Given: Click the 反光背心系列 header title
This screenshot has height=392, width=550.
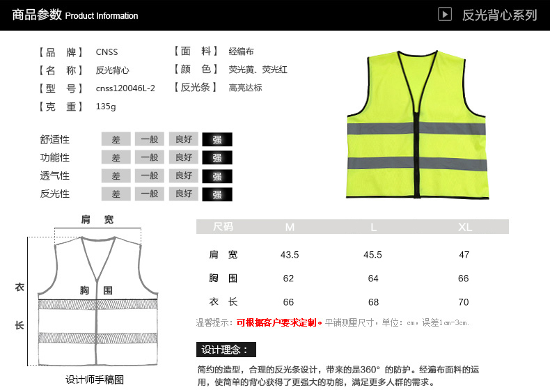Looking at the screenshot, I should coord(499,15).
